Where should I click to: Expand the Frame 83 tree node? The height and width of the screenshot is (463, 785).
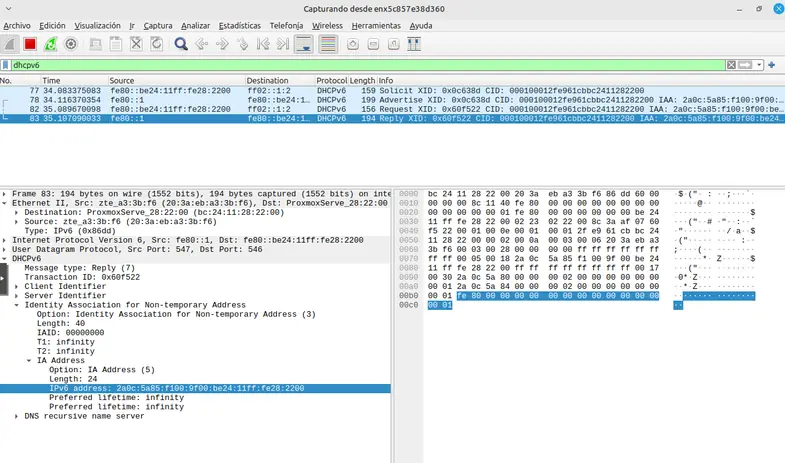5,194
